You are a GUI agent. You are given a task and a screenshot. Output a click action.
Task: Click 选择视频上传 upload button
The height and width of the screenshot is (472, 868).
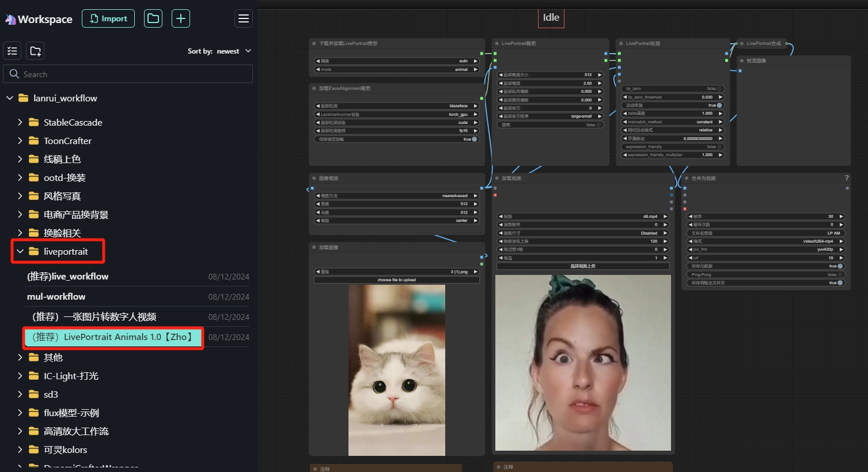coord(583,266)
